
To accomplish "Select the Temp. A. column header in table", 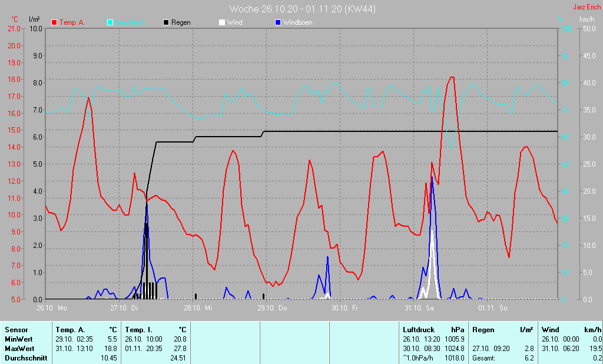I will pyautogui.click(x=70, y=330).
